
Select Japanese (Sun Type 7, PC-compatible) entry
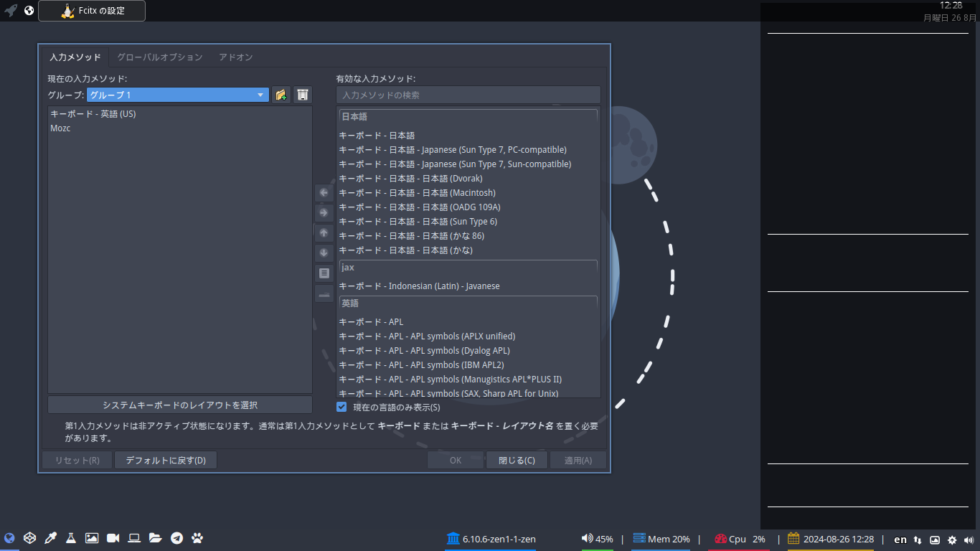pos(468,149)
